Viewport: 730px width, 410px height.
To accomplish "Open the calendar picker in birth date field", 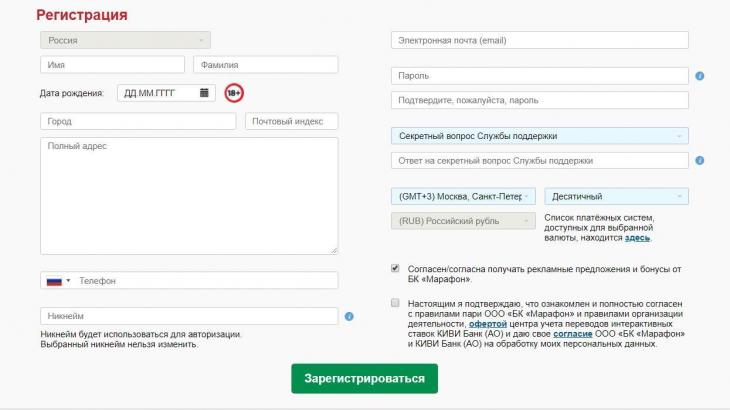I will point(204,93).
